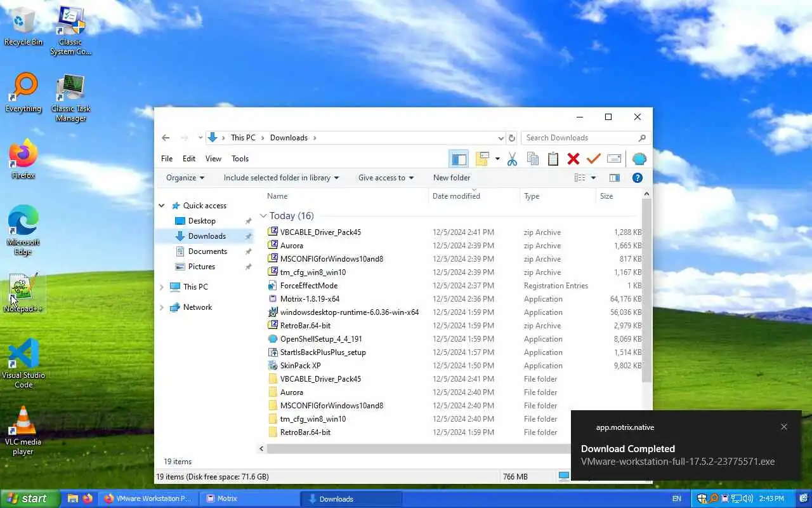This screenshot has width=812, height=508.
Task: Click the Visual Studio Code desktop icon
Action: pos(23,363)
